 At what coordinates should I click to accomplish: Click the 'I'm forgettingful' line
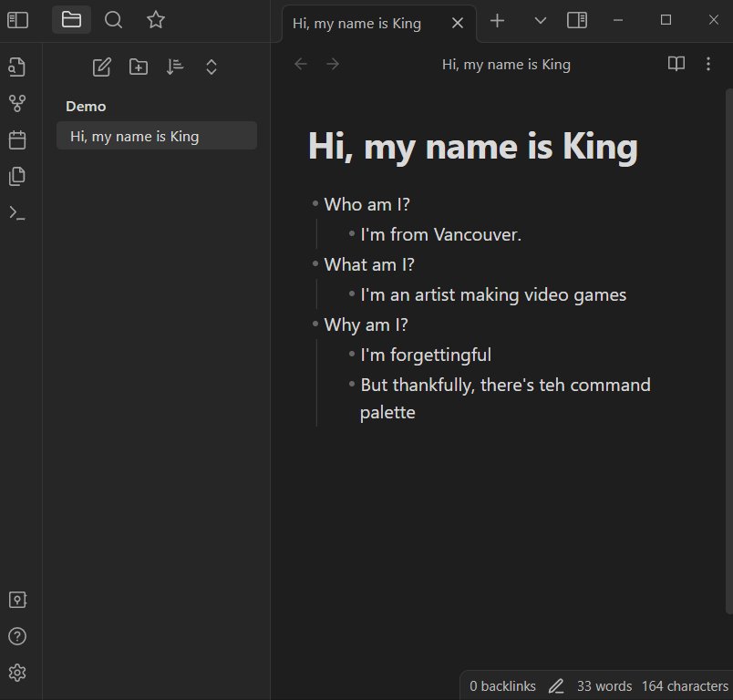coord(426,355)
